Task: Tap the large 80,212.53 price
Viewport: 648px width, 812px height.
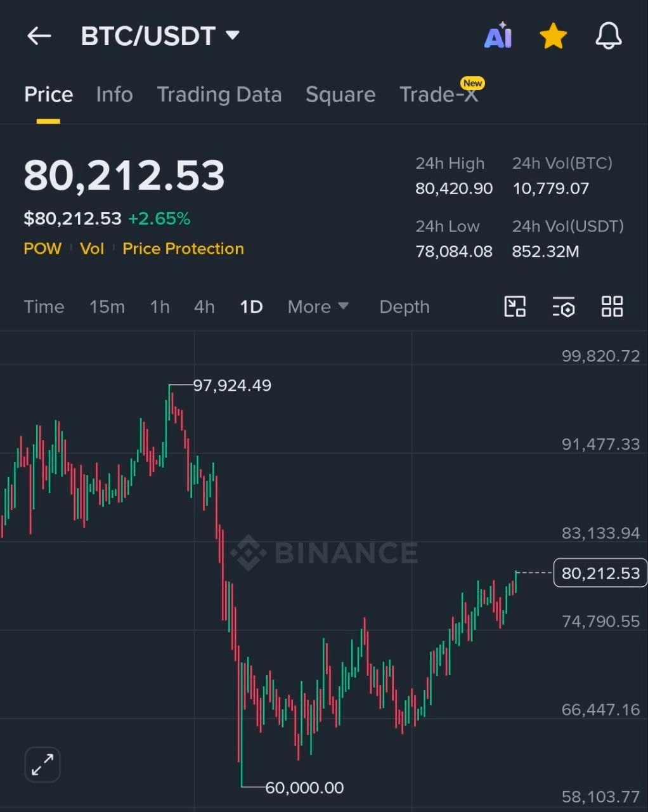Action: [124, 175]
